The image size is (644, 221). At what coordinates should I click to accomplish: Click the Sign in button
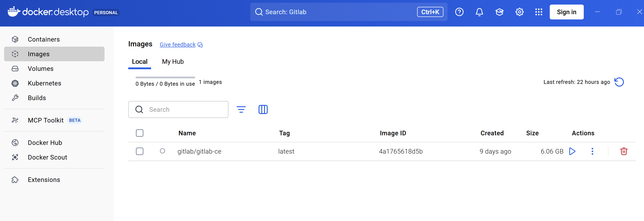coord(566,12)
